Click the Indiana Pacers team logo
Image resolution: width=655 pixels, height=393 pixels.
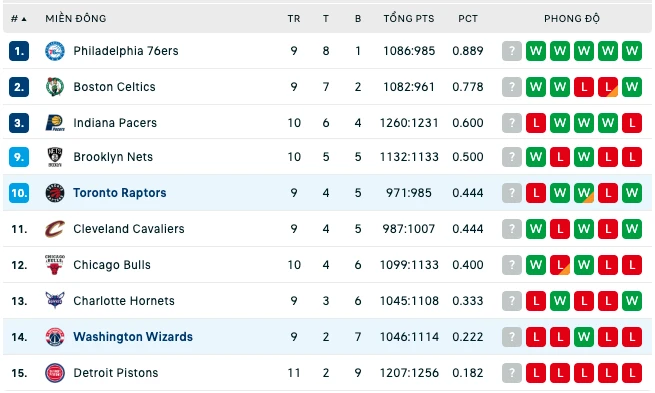click(55, 123)
